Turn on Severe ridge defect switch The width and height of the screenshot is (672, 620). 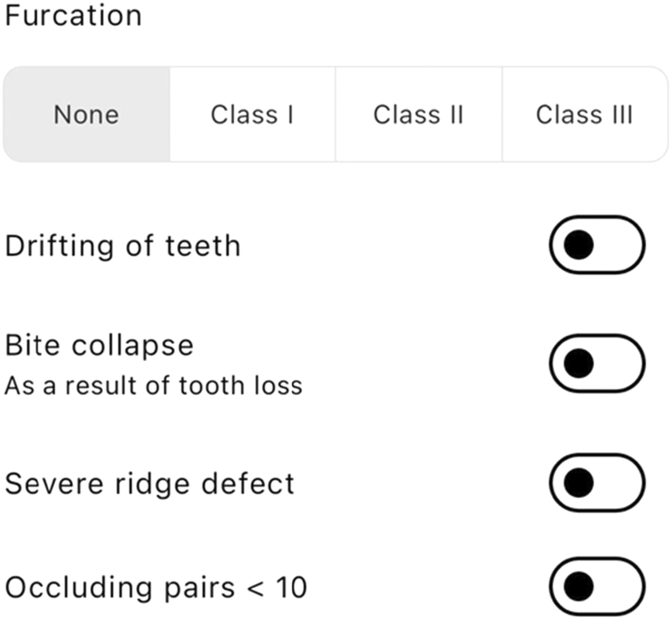597,483
